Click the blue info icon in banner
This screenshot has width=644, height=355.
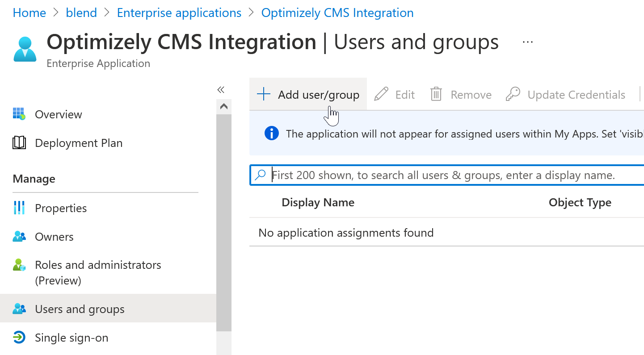point(272,133)
